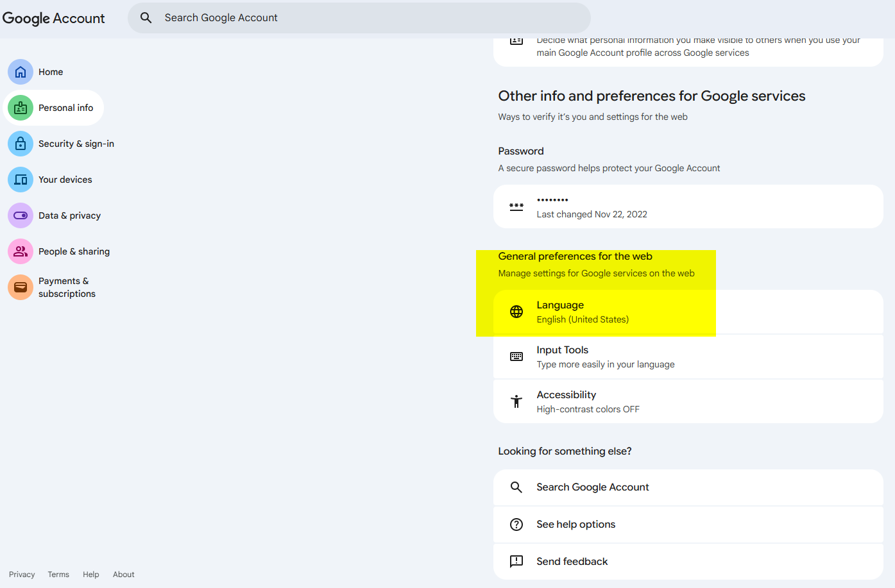Click the Home icon in the sidebar
This screenshot has height=588, width=895.
click(x=20, y=72)
